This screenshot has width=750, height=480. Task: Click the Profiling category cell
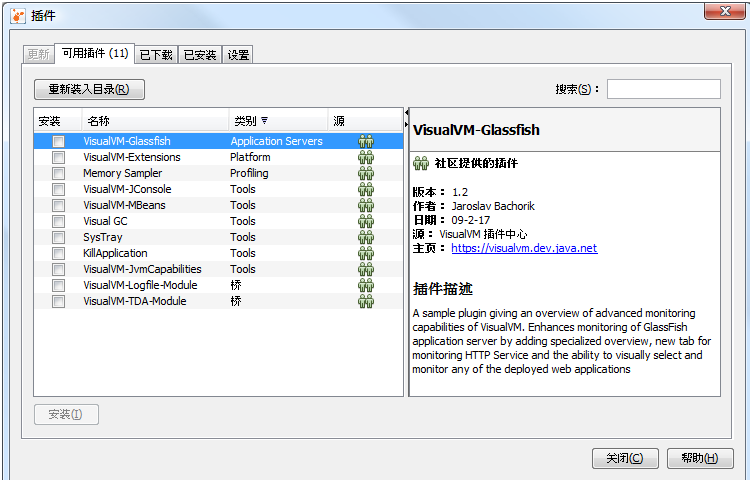[x=249, y=174]
